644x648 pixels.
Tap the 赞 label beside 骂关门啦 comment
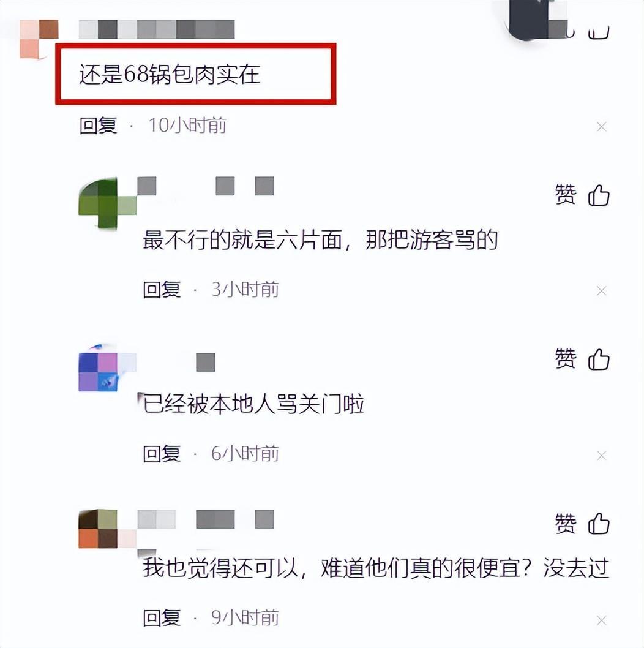pos(566,359)
